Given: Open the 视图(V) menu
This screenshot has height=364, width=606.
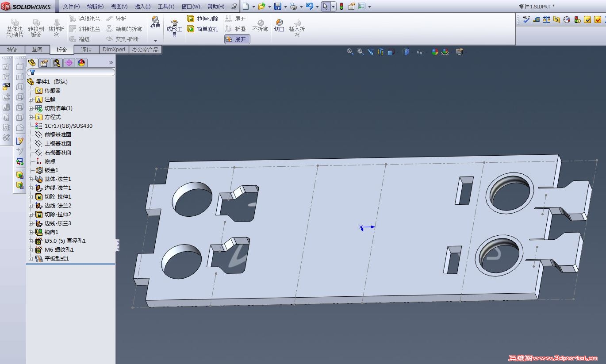Looking at the screenshot, I should 119,7.
